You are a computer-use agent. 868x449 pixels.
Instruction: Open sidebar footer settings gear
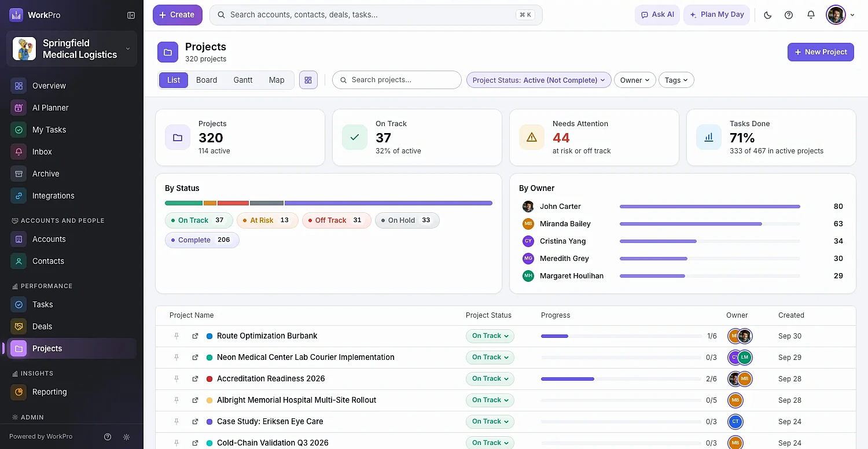click(127, 437)
